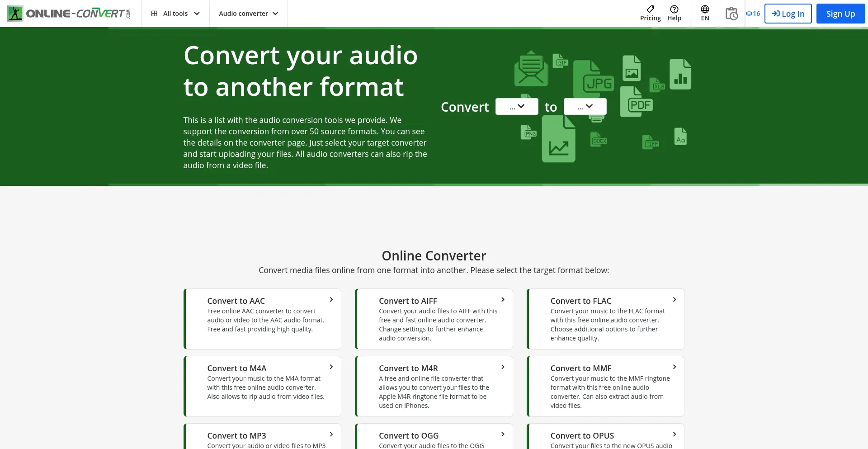Click the arrow on Convert to MP3 card
The height and width of the screenshot is (449, 868).
331,434
